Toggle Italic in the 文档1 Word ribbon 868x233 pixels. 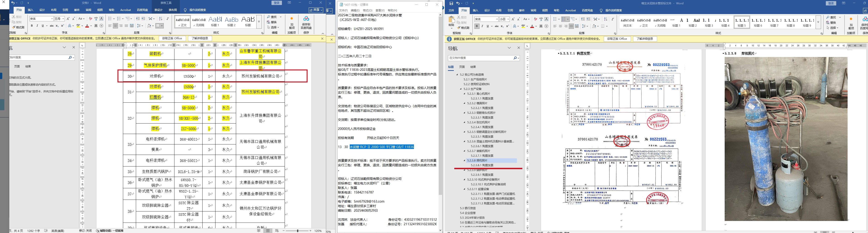click(x=37, y=26)
